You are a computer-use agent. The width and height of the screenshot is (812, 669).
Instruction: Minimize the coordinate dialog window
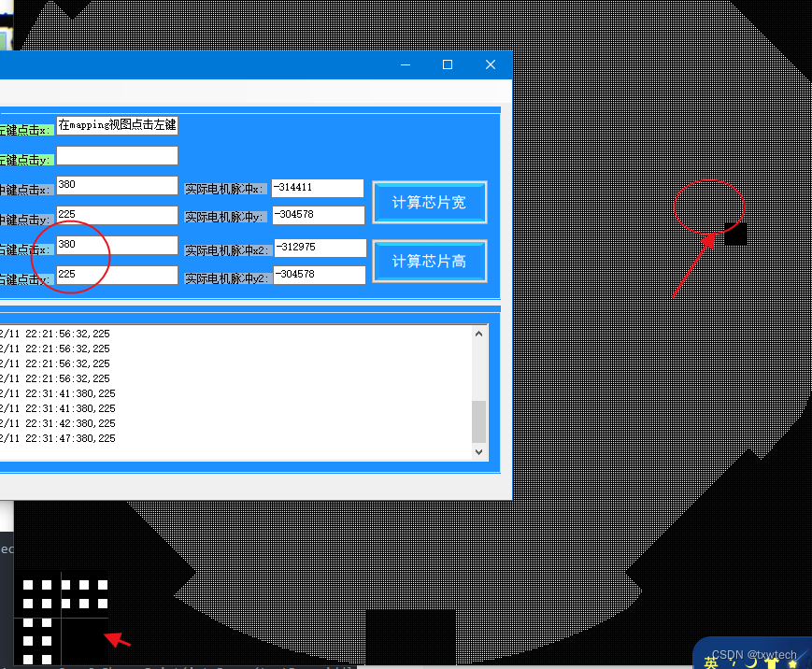(404, 64)
